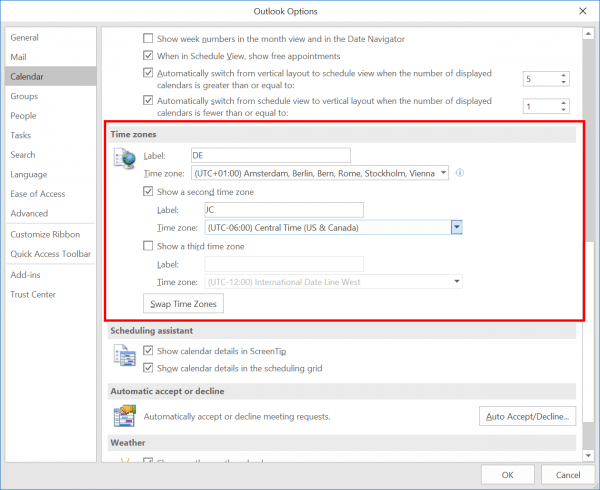Open Customize Ribbon options
The width and height of the screenshot is (600, 490).
(x=51, y=234)
